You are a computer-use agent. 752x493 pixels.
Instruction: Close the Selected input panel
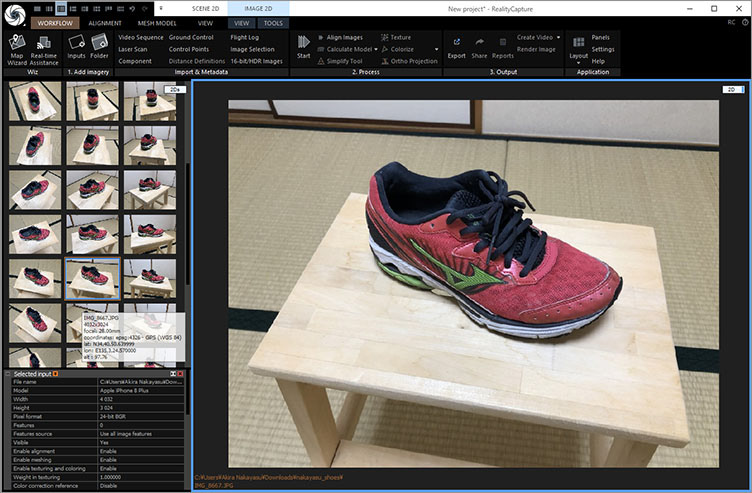(181, 374)
